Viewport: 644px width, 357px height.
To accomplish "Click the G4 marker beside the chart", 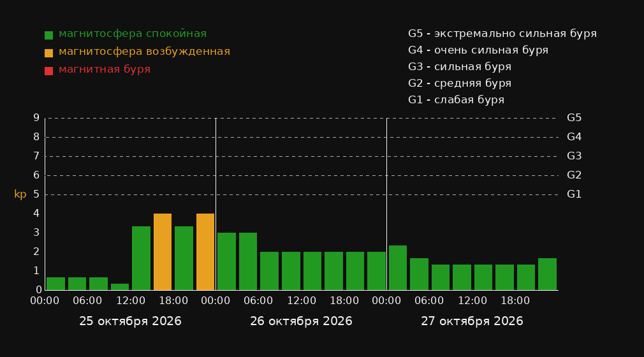I will (x=574, y=137).
